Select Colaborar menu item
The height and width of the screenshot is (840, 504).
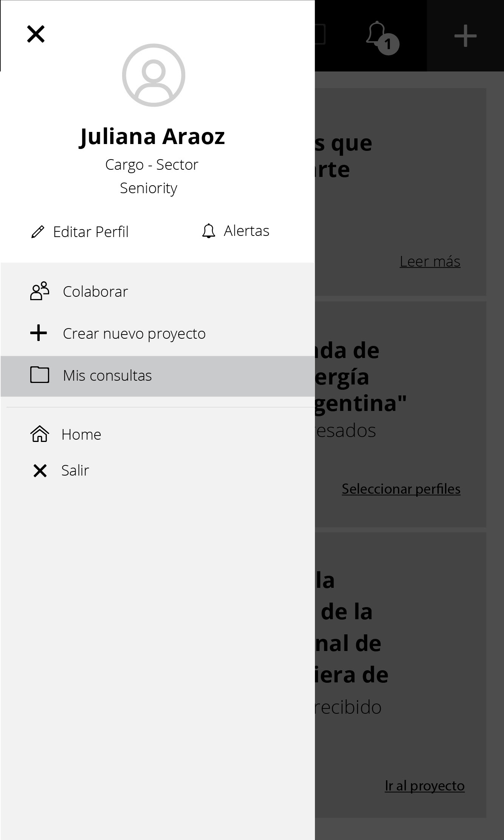(158, 291)
